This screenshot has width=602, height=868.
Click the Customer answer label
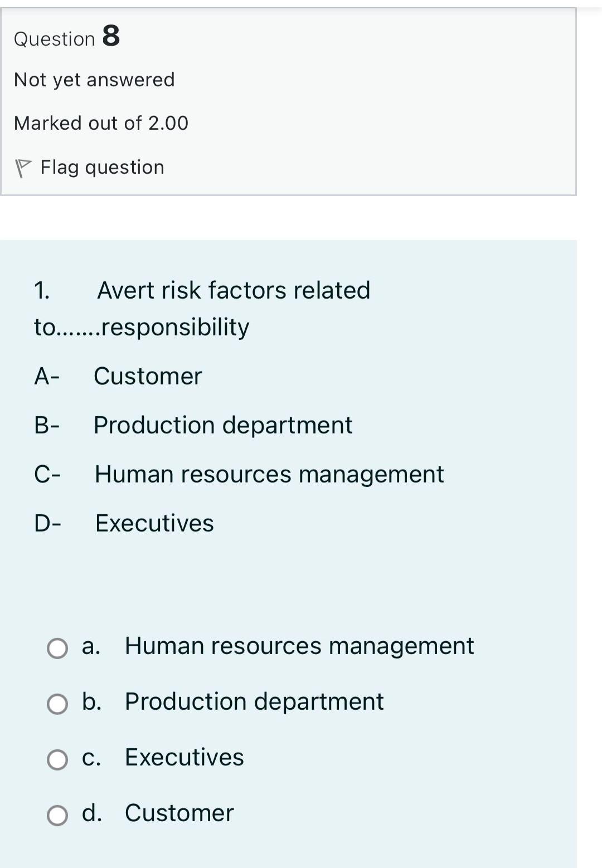pyautogui.click(x=179, y=813)
